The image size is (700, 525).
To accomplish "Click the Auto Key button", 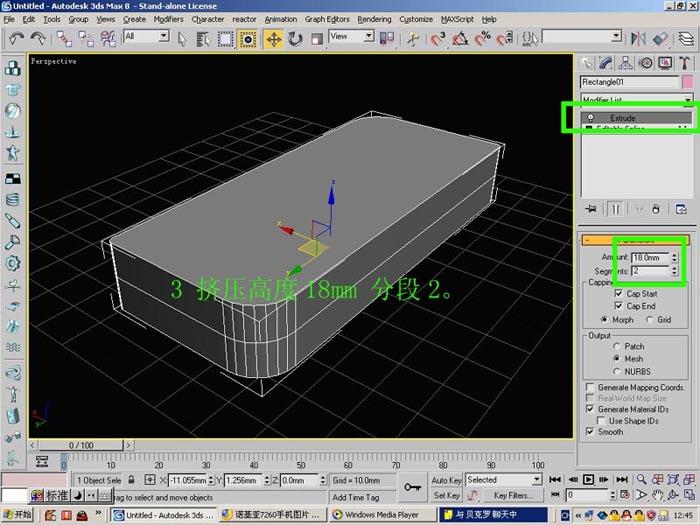I will [x=446, y=480].
